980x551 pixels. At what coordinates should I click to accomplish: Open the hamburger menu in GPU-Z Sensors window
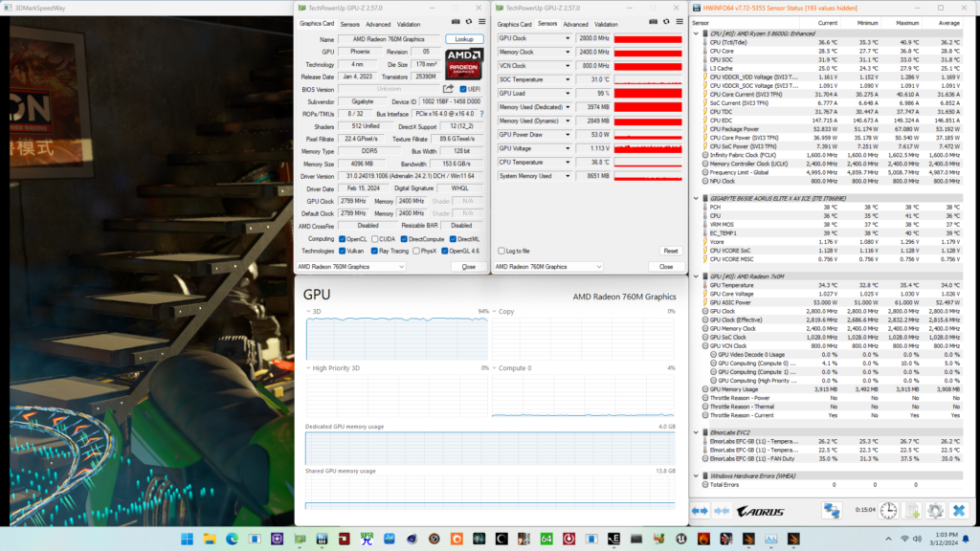point(679,22)
